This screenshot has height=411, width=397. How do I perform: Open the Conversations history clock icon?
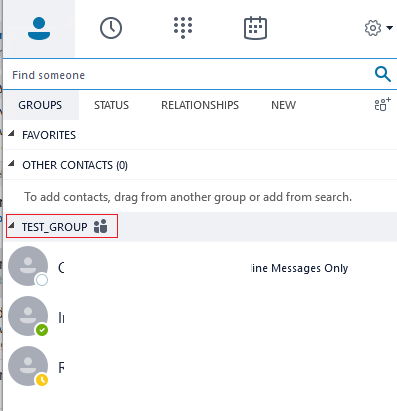[x=111, y=28]
